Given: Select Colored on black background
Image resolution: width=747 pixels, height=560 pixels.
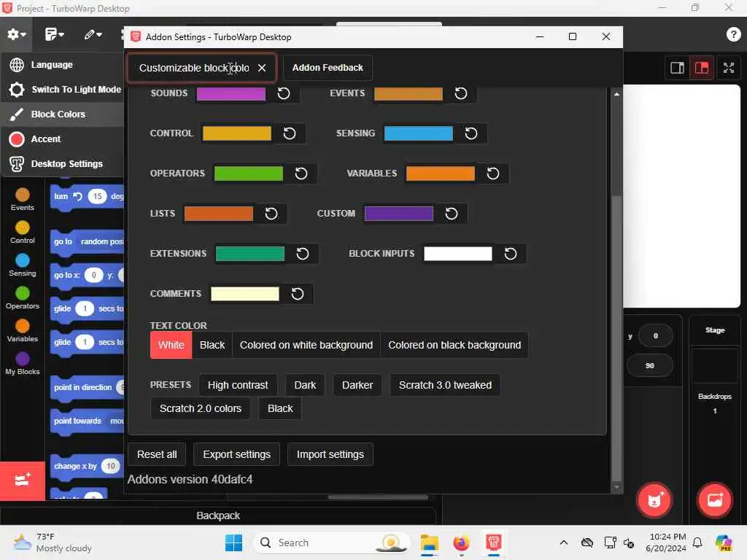Looking at the screenshot, I should pyautogui.click(x=454, y=345).
